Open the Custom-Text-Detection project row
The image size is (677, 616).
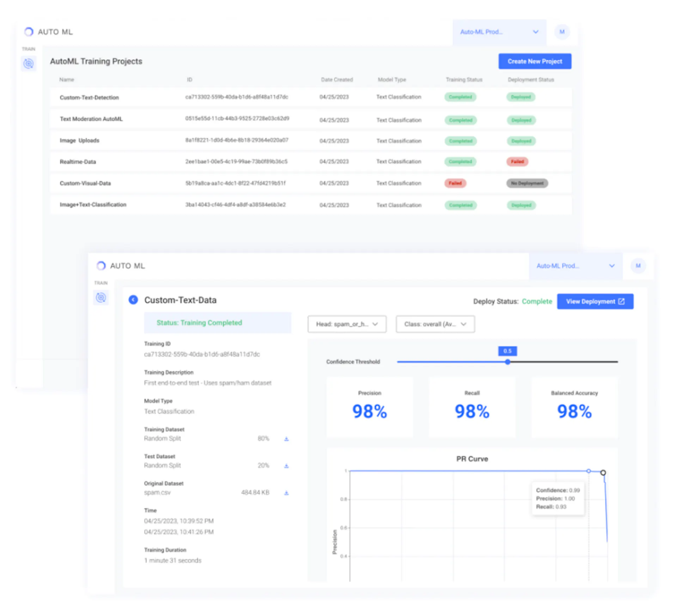pos(311,97)
